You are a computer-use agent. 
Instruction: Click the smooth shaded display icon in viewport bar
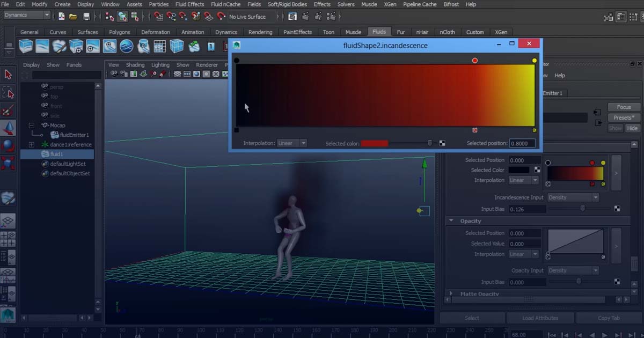196,74
